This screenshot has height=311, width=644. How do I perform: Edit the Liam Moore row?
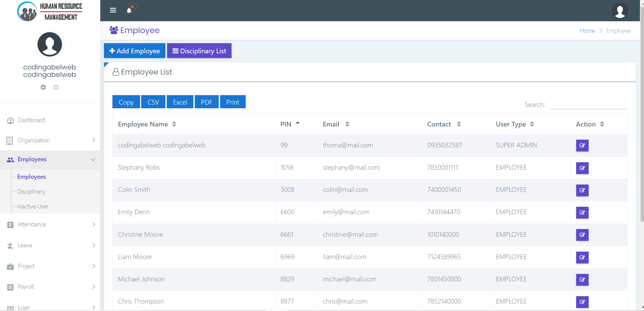(x=582, y=257)
